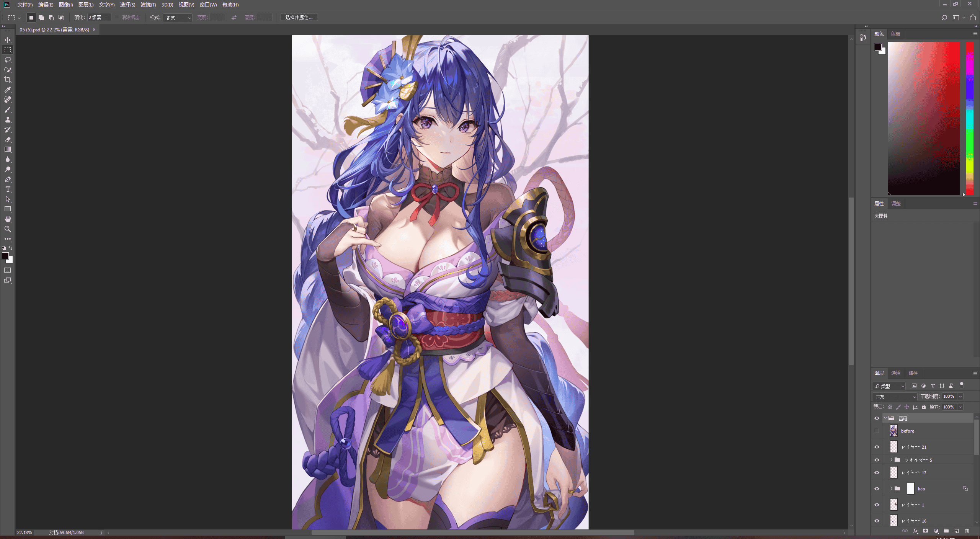Select the Zoom tool
The height and width of the screenshot is (539, 980).
coord(8,229)
